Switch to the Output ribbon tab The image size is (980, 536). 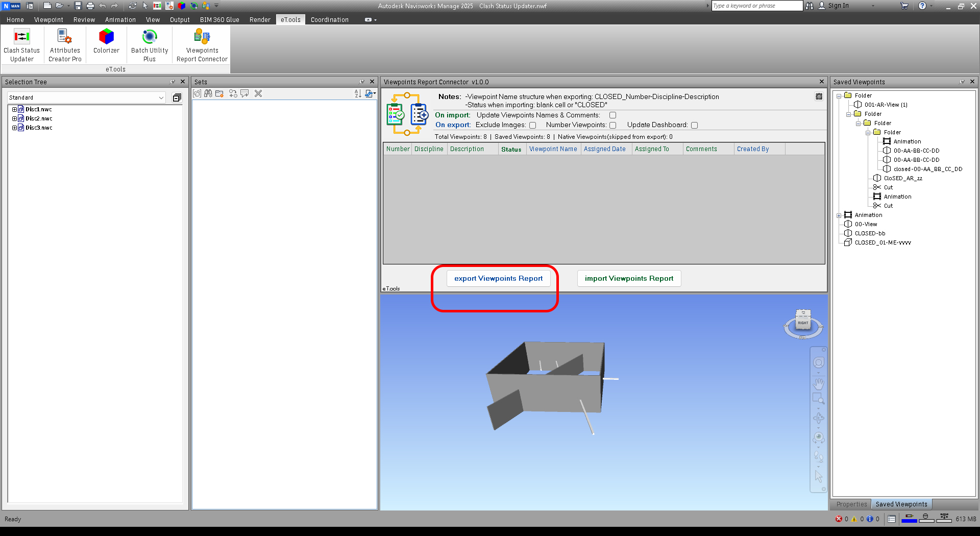pyautogui.click(x=180, y=19)
